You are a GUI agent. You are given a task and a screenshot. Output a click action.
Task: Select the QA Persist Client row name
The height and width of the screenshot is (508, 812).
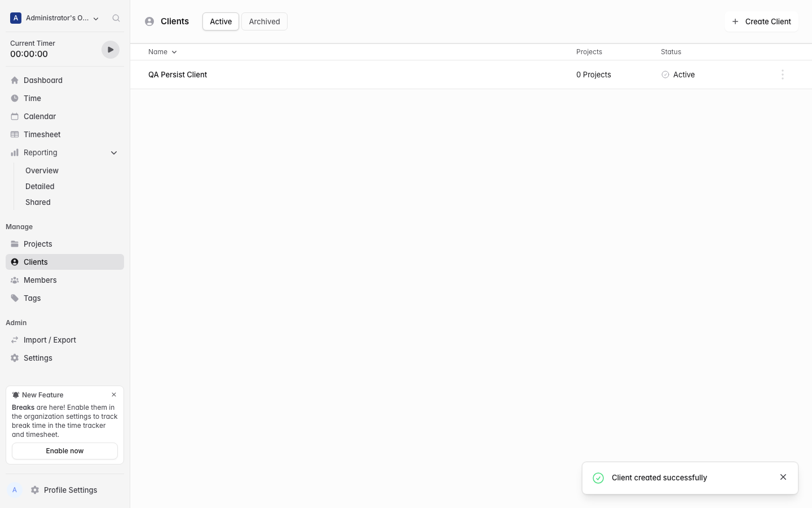pos(178,75)
